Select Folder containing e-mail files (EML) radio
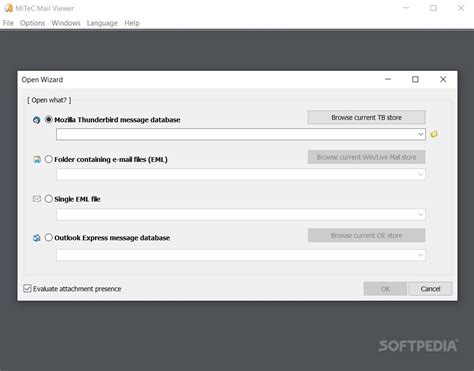474x371 pixels. pos(49,159)
